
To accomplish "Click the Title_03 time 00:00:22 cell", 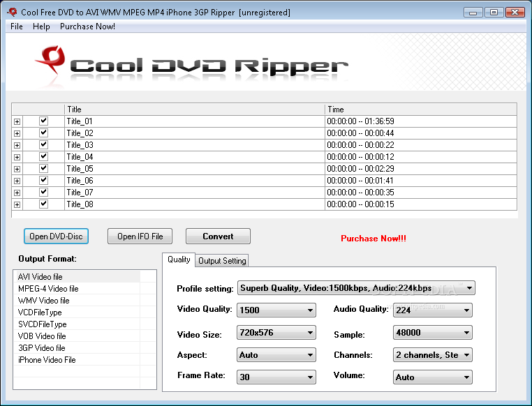I will click(x=421, y=145).
